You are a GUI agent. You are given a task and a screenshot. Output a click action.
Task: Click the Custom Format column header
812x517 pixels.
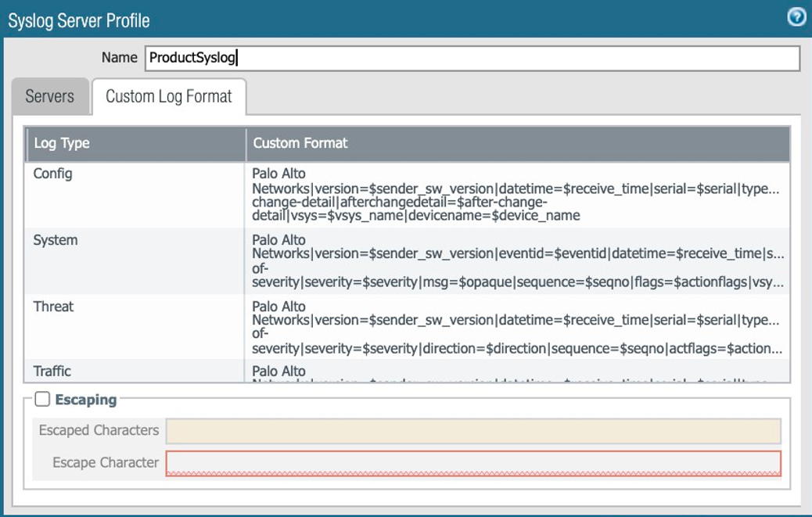[x=518, y=143]
